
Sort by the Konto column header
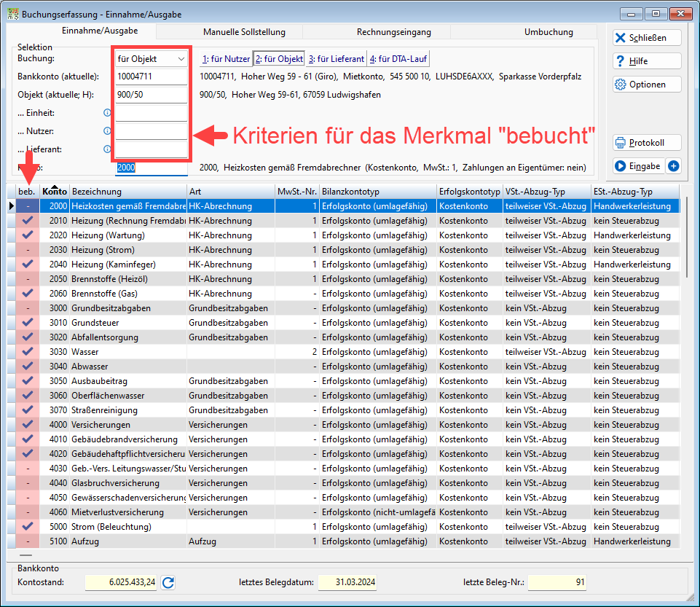click(x=55, y=192)
